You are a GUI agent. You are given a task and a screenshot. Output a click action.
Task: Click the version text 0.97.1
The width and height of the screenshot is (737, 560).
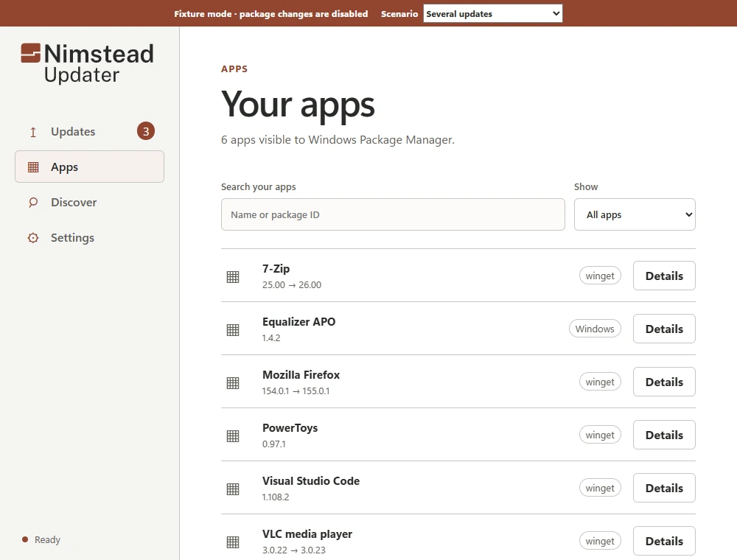(x=274, y=444)
